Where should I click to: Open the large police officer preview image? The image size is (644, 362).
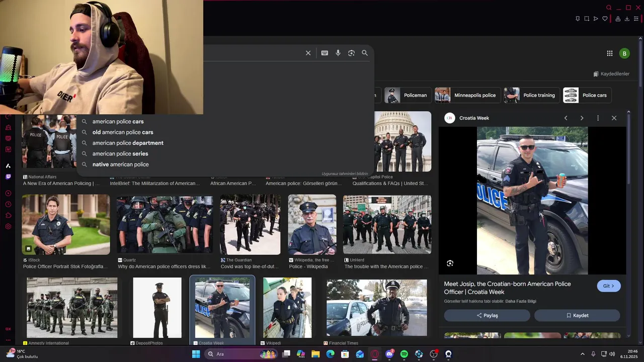[532, 201]
